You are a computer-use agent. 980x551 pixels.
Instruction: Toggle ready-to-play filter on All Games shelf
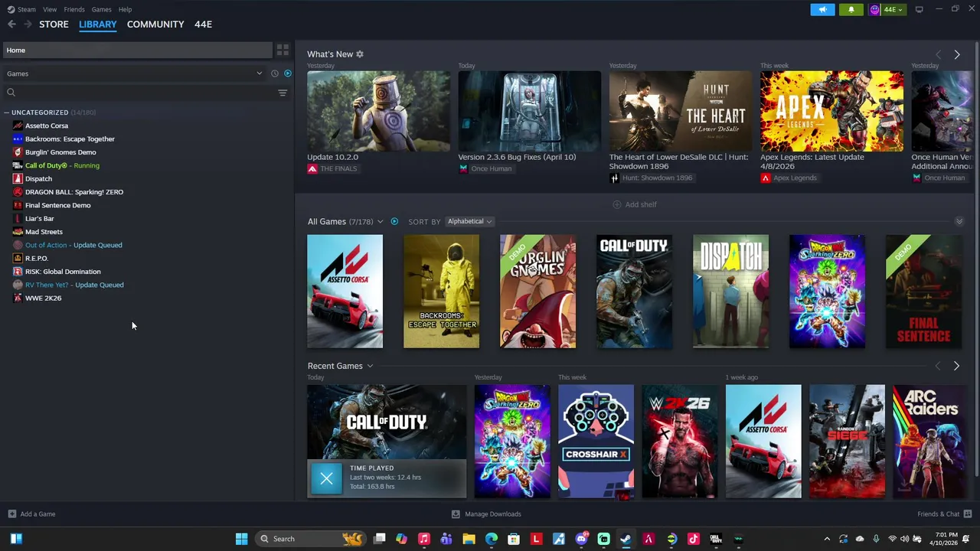point(394,222)
